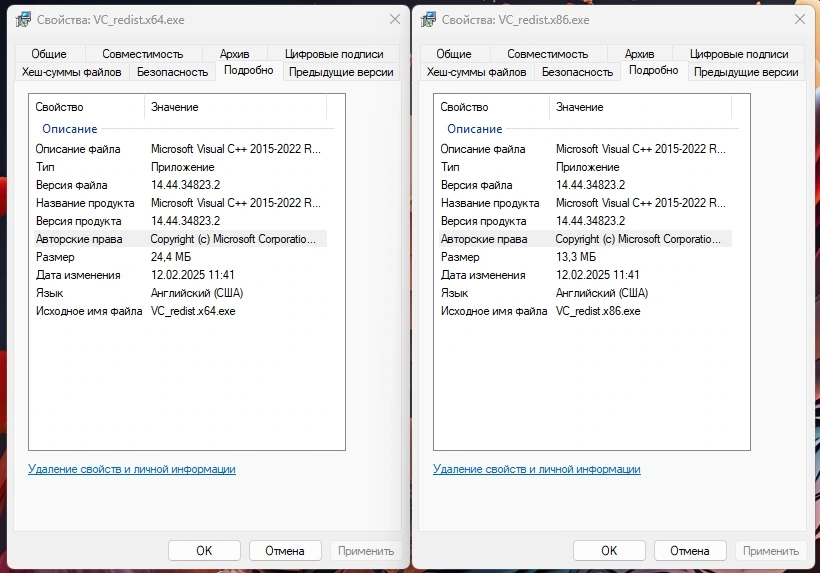820x573 pixels.
Task: Select Дата изменения row in x64 window
Action: [180, 275]
